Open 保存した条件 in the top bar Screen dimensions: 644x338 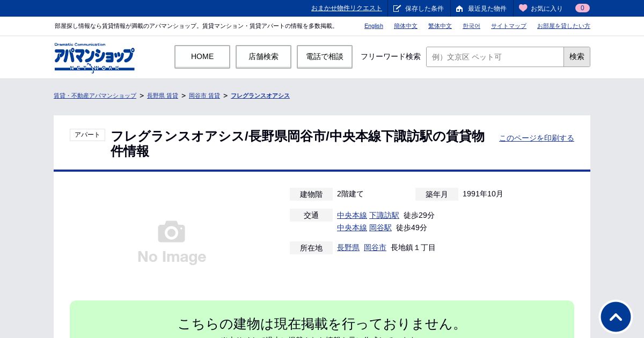click(x=425, y=9)
